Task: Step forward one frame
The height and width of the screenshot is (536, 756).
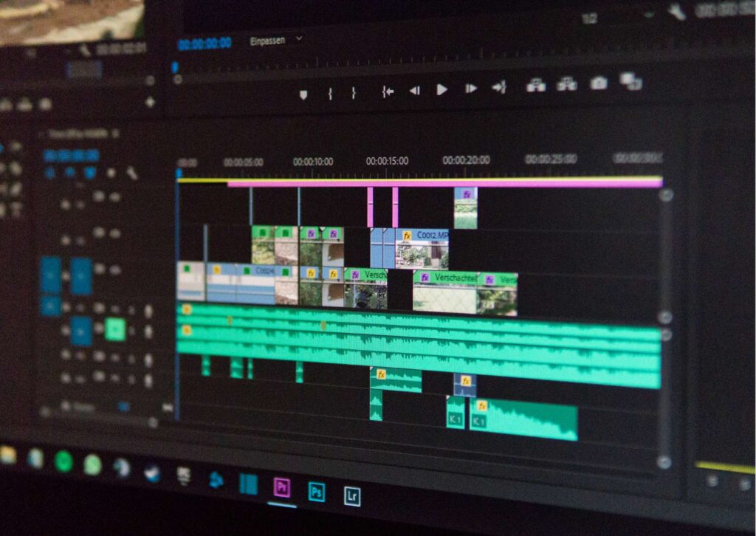Action: 470,89
